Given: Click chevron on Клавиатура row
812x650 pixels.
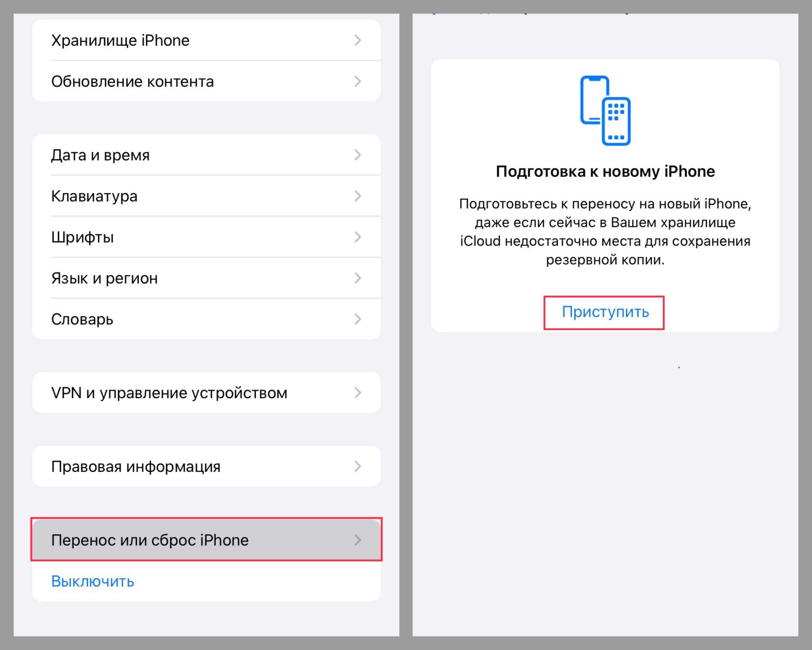Looking at the screenshot, I should point(358,196).
